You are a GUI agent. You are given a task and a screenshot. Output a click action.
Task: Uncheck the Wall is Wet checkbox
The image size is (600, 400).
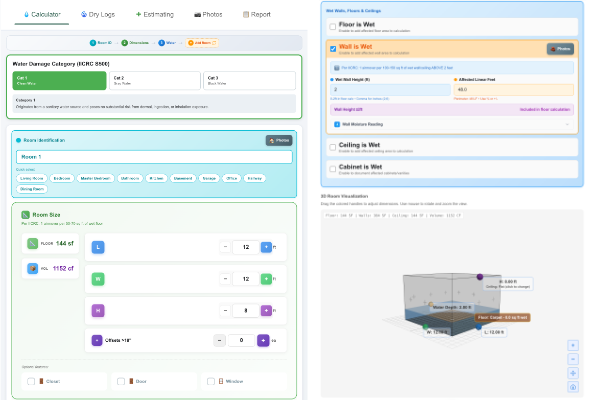point(332,48)
